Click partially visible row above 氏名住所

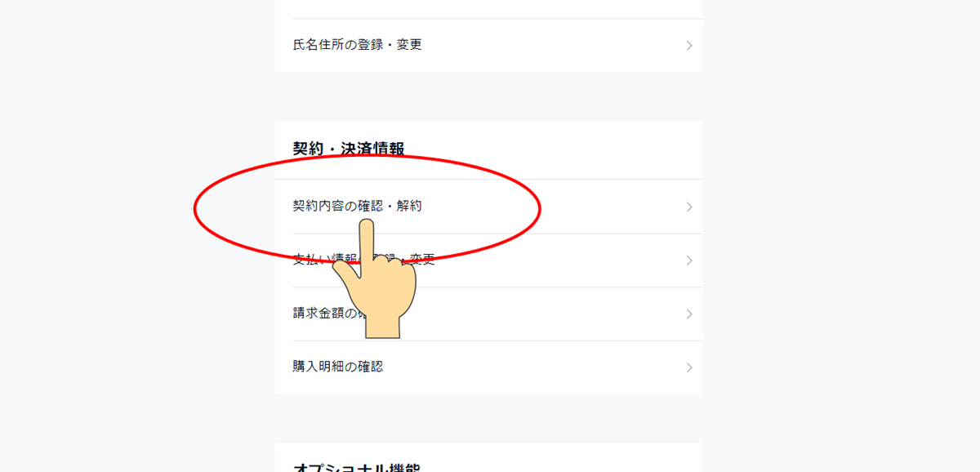pyautogui.click(x=488, y=9)
